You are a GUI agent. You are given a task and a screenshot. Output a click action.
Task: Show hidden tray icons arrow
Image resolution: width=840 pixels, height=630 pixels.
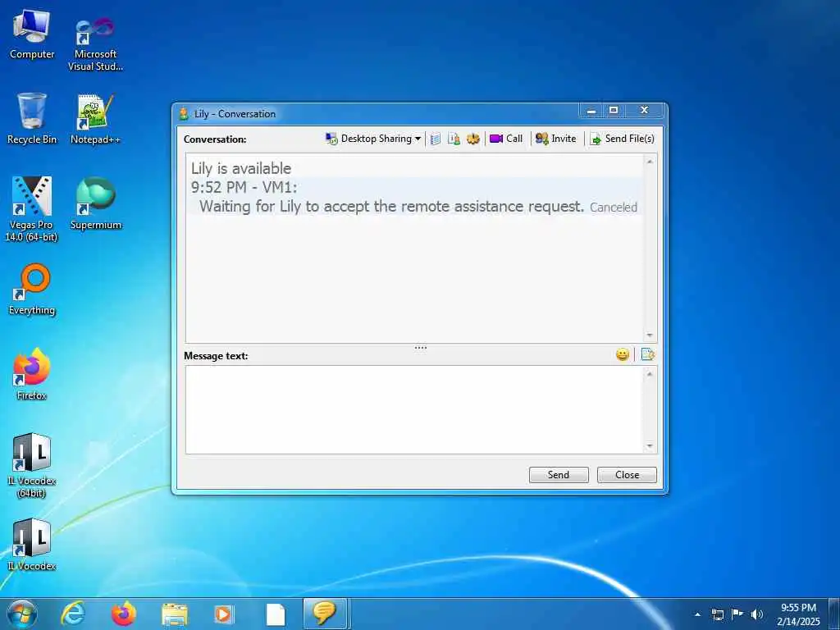click(697, 614)
